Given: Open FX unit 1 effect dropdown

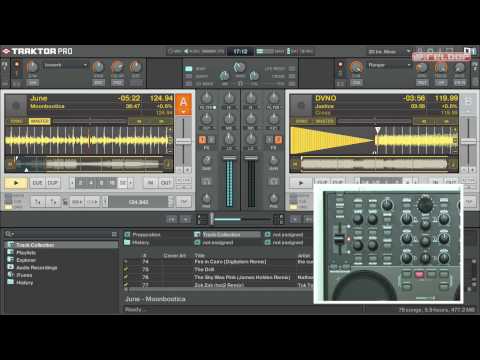Looking at the screenshot, I should [x=65, y=65].
